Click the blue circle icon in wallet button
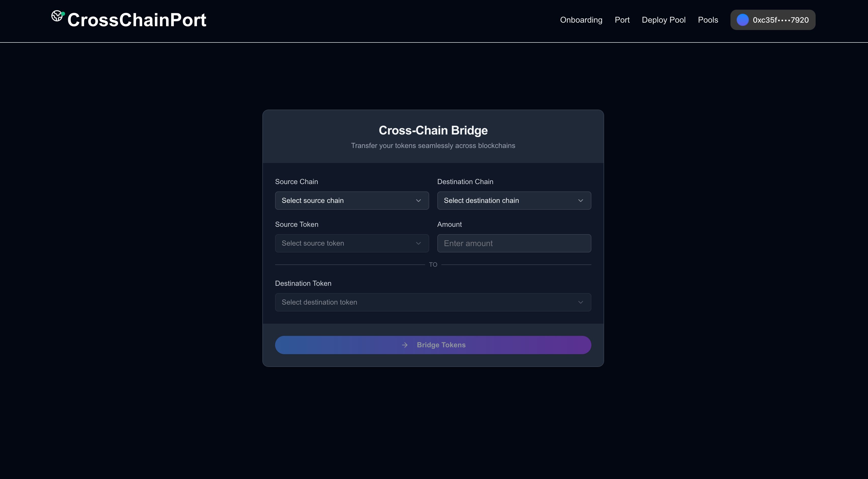Image resolution: width=868 pixels, height=479 pixels. point(742,20)
